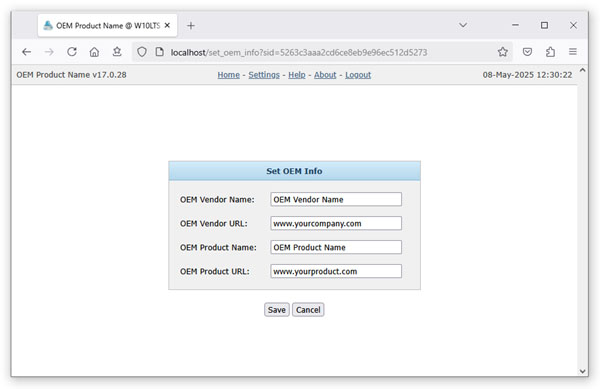Click the scrollbar down arrow
The height and width of the screenshot is (389, 600).
click(582, 371)
